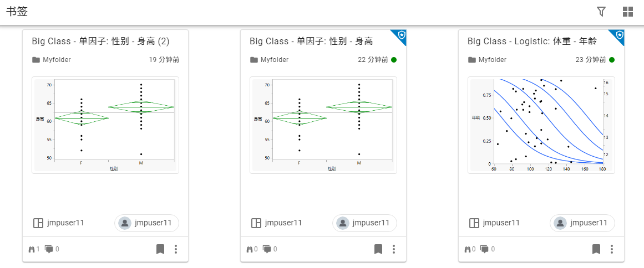Viewport: 644px width, 268px height.
Task: Open more options for Logistic card
Action: coord(612,249)
